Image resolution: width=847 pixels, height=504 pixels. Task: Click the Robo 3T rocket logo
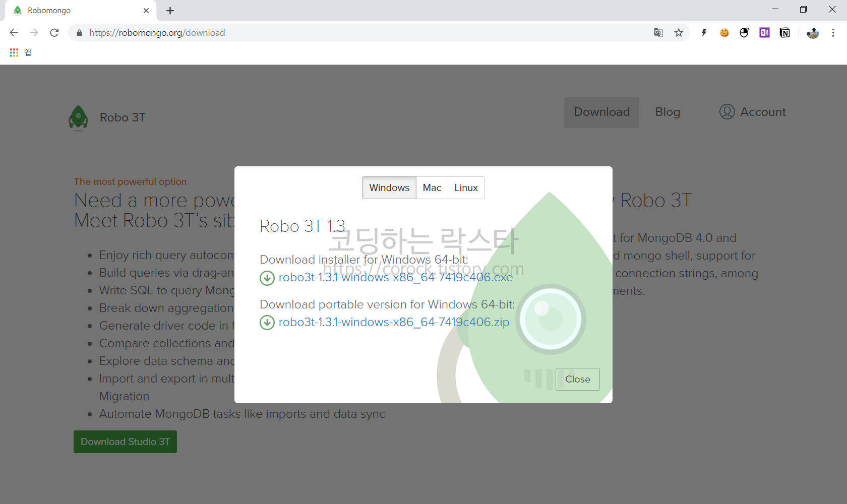(x=78, y=118)
